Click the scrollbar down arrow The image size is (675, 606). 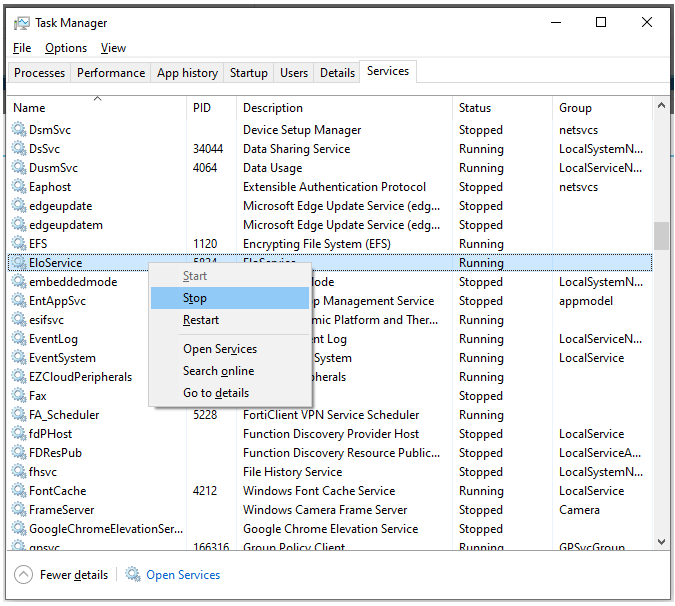[x=661, y=542]
